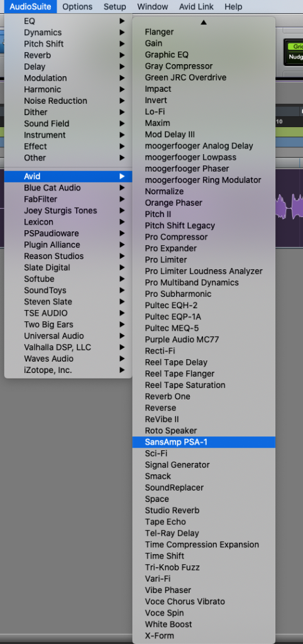The image size is (303, 644).
Task: Choose moogerfooger Ring Modulator
Action: pos(204,180)
